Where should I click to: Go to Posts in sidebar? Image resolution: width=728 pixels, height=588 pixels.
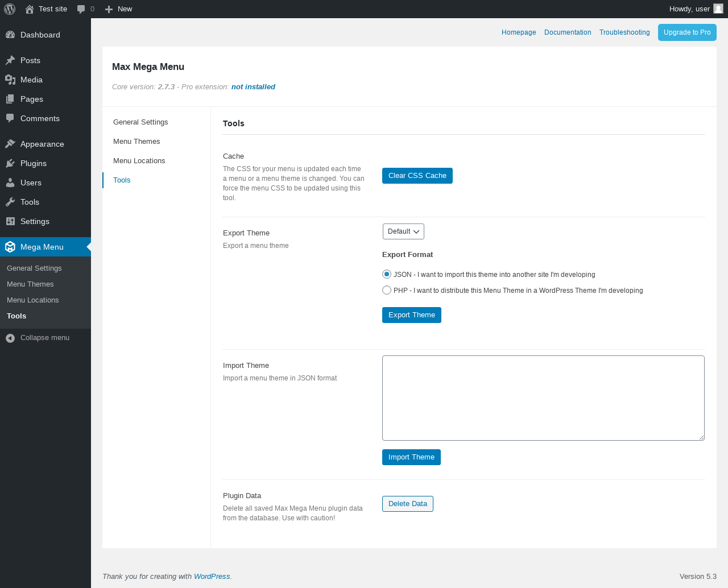(30, 60)
